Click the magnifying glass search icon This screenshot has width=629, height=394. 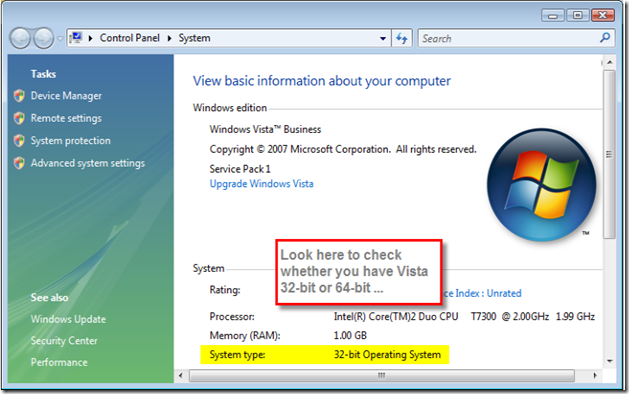(605, 38)
